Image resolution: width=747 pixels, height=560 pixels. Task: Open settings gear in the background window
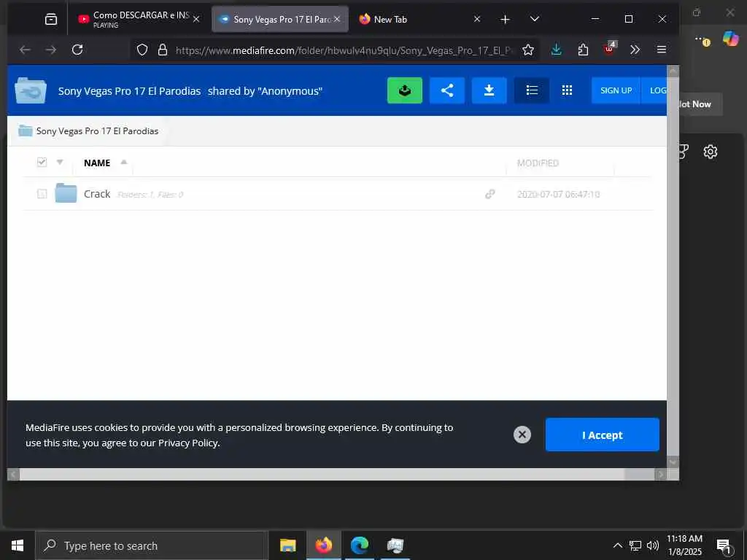click(x=711, y=152)
